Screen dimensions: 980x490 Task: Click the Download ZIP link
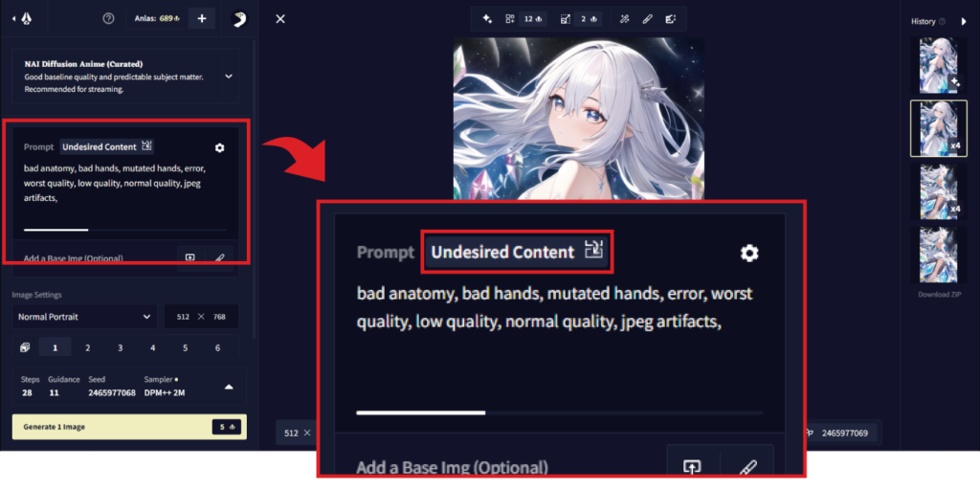pos(938,295)
